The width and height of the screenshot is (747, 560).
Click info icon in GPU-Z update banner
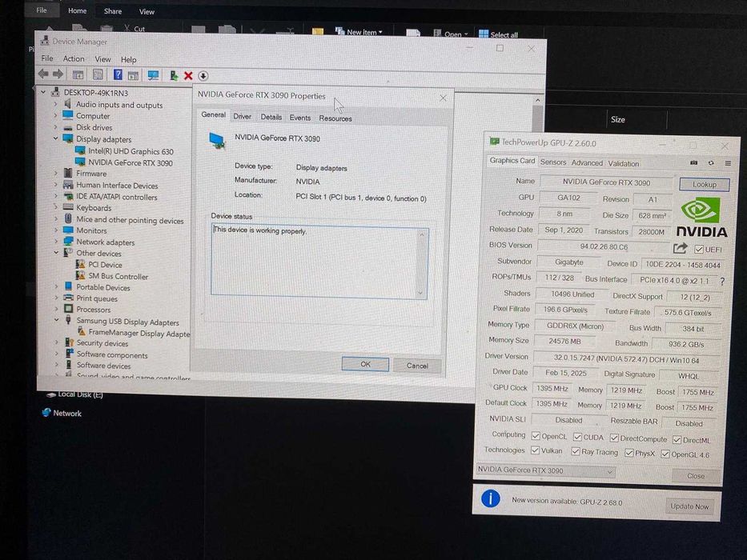point(490,498)
